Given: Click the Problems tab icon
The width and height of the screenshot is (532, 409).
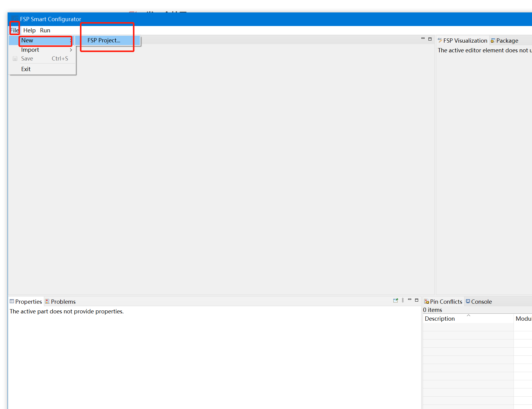Looking at the screenshot, I should click(47, 301).
